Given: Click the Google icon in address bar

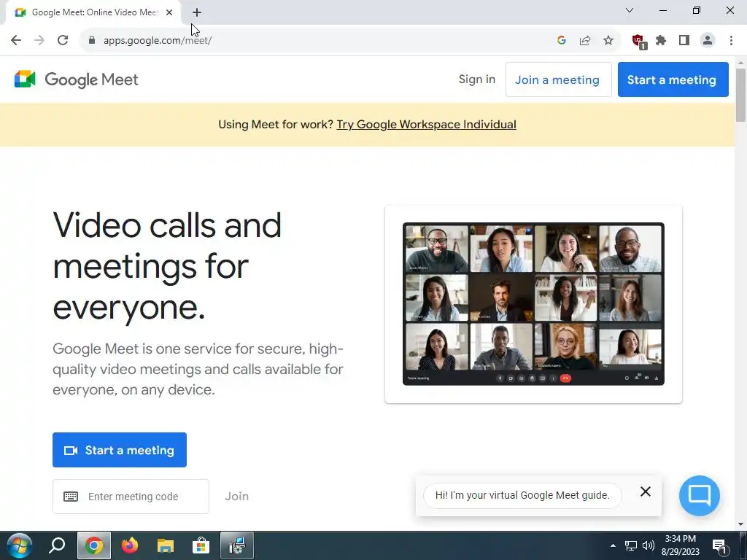Looking at the screenshot, I should click(x=562, y=41).
